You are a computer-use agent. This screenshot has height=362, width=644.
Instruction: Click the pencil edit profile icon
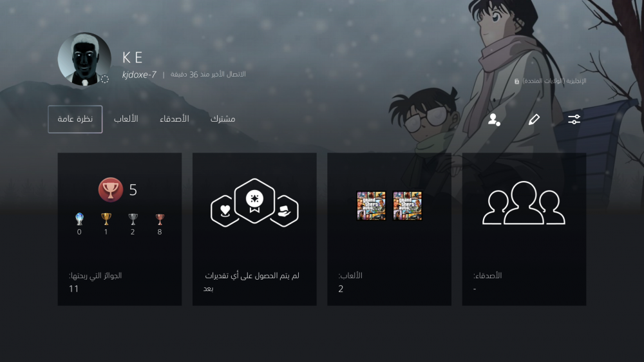click(534, 120)
